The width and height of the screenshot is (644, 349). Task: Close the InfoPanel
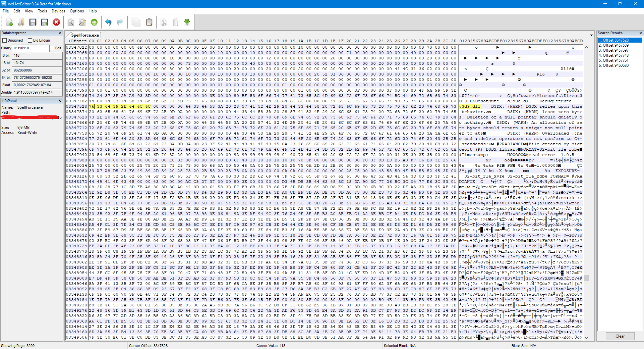pos(60,101)
